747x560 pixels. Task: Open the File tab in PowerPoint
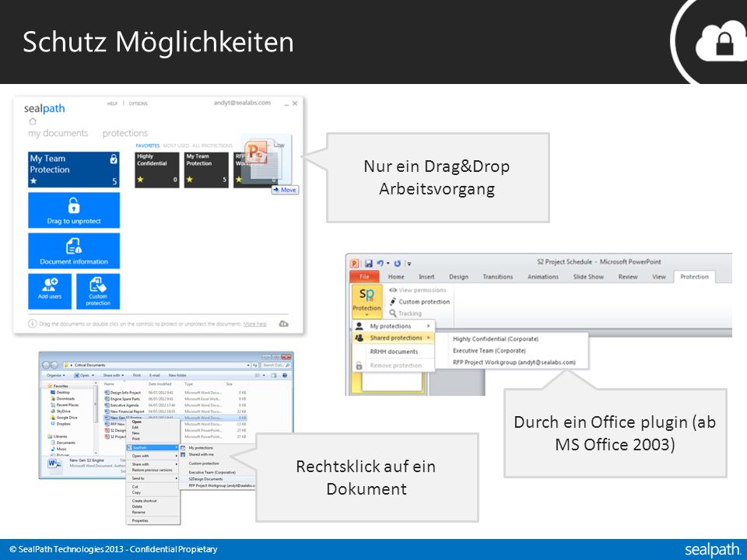[x=364, y=277]
